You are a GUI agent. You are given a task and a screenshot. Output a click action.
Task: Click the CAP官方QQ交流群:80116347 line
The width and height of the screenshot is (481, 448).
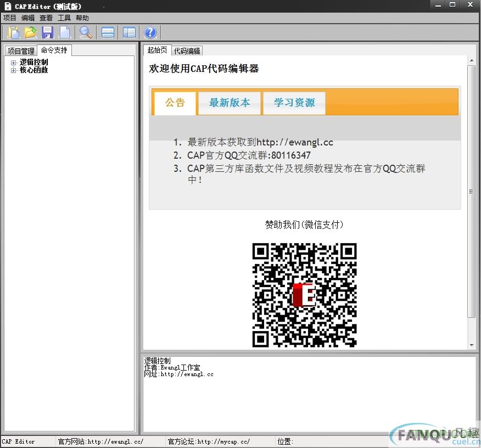(249, 155)
